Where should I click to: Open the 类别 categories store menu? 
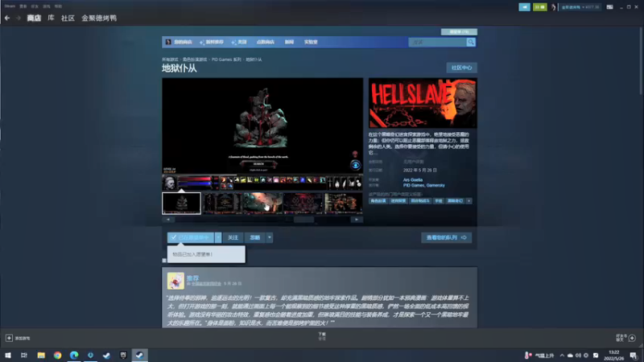[x=239, y=42]
